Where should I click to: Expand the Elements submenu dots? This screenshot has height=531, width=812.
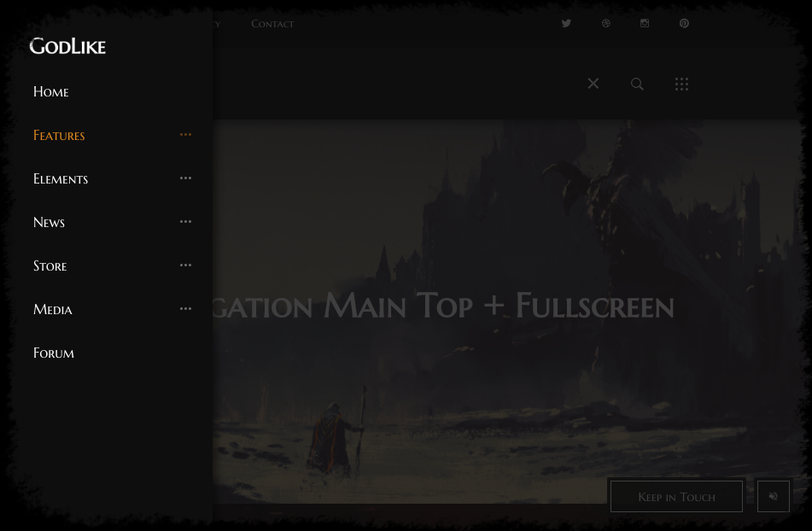185,178
